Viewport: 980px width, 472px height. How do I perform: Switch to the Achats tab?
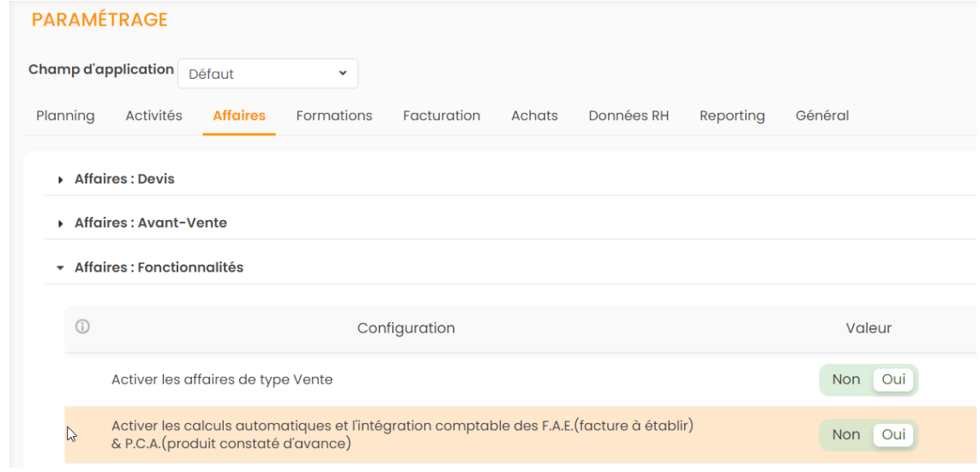[534, 116]
